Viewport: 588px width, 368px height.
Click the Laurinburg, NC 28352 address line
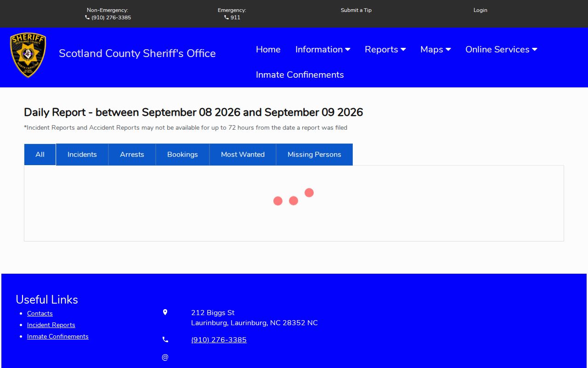254,323
